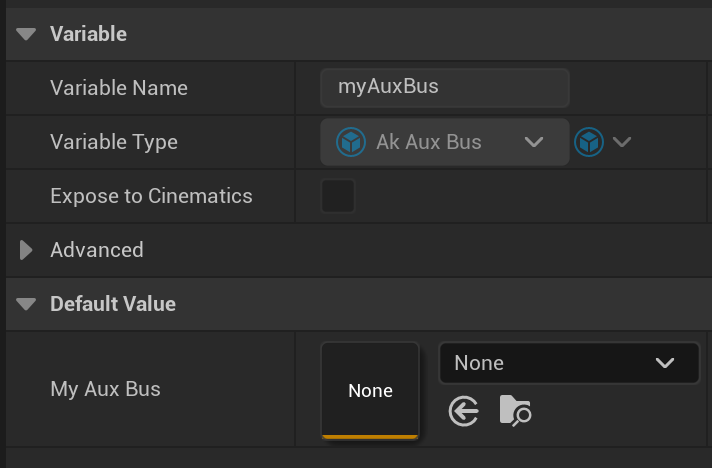Open the container type chevron
The width and height of the screenshot is (712, 468).
[x=622, y=142]
